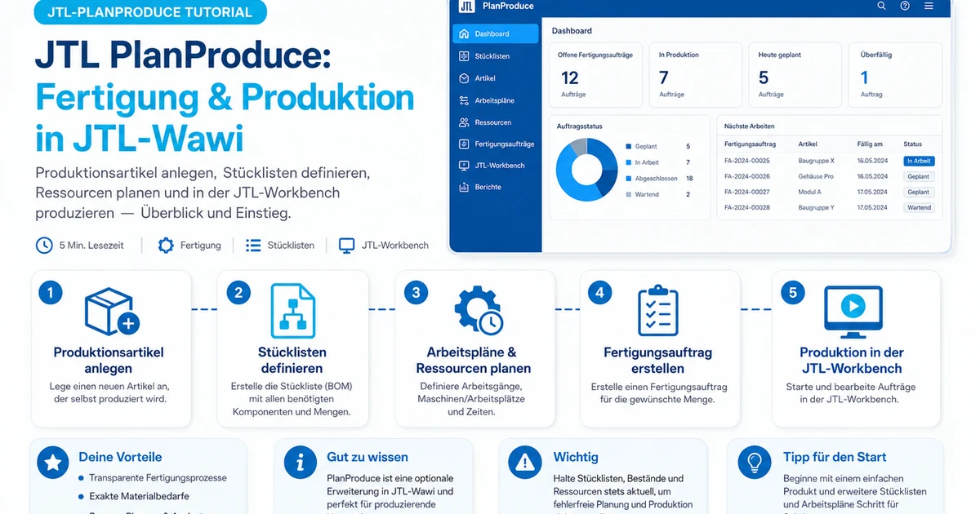Click article Baugruppe X

pos(816,161)
